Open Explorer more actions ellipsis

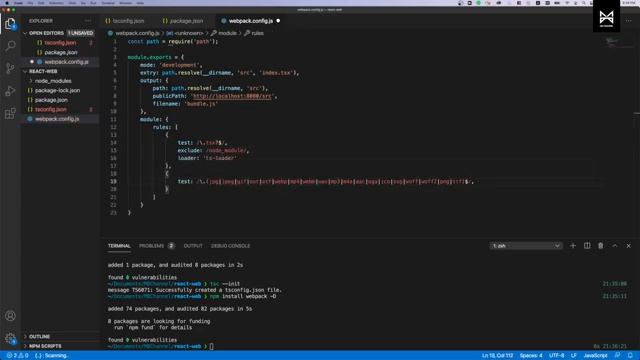coord(88,20)
